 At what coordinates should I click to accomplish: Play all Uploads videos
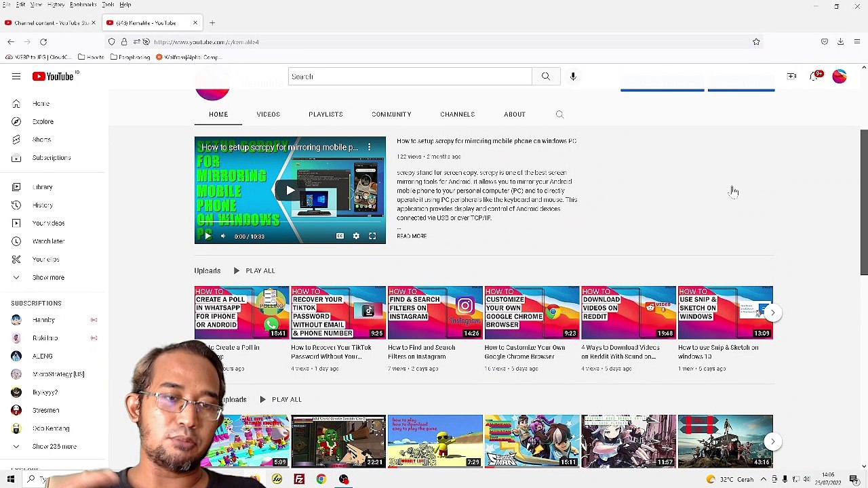[x=254, y=271]
